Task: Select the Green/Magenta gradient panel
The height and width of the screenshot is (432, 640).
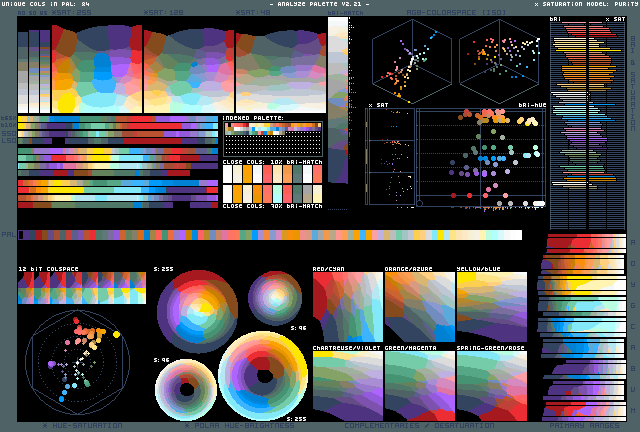Action: coord(419,385)
